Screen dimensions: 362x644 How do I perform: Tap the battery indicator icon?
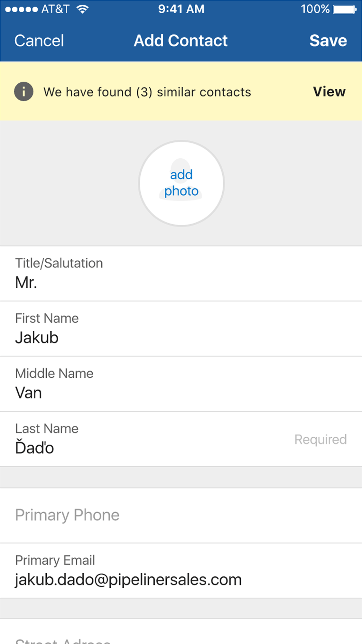[344, 9]
